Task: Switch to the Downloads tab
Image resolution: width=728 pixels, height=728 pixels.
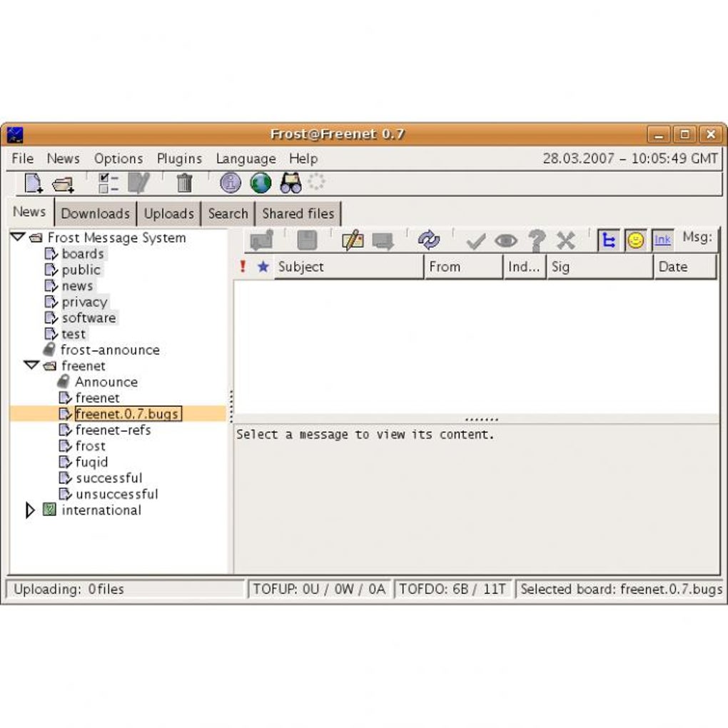Action: [x=95, y=213]
